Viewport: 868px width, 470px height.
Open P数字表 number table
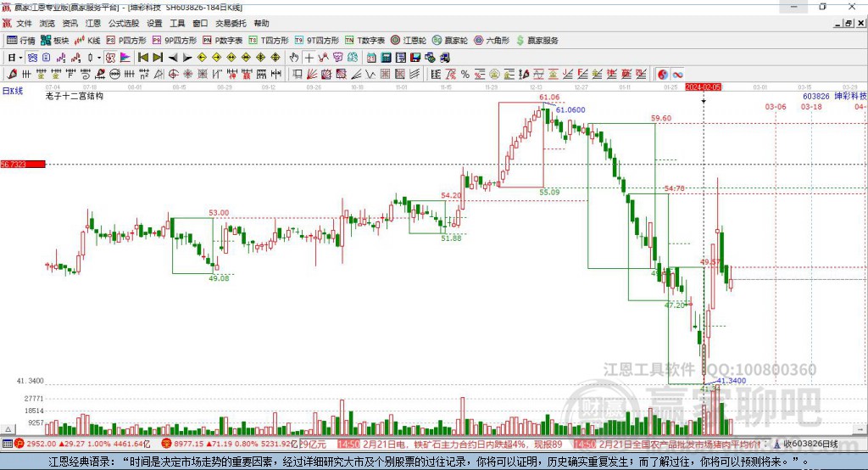(x=223, y=41)
